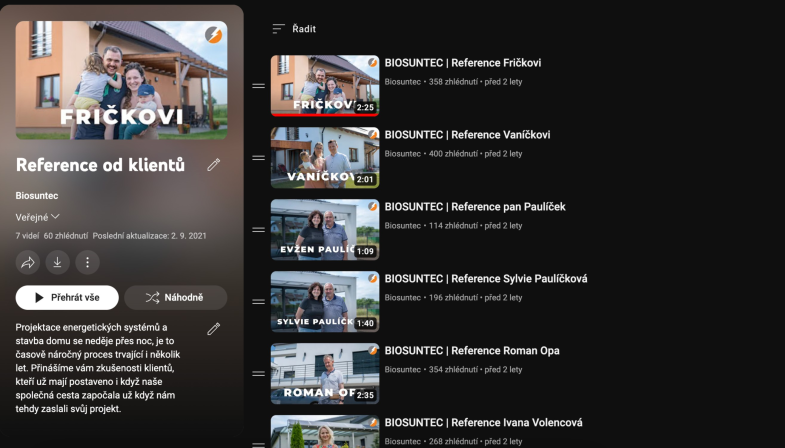Edit the playlist description pencil icon
Image resolution: width=785 pixels, height=448 pixels.
point(214,329)
